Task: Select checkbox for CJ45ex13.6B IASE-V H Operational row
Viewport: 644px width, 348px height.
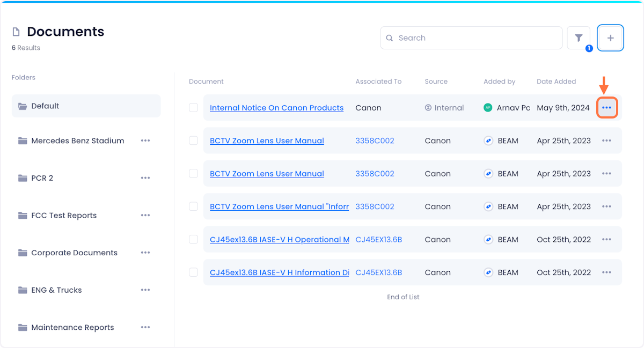Action: 193,240
